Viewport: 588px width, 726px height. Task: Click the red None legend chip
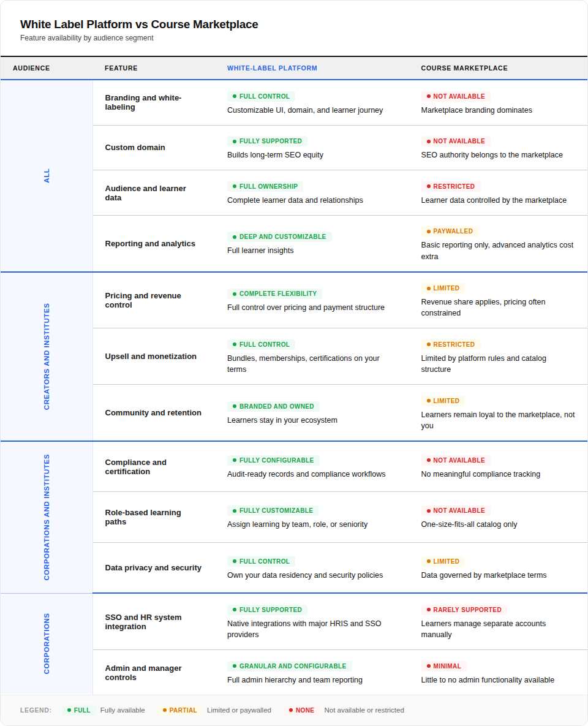pos(301,710)
